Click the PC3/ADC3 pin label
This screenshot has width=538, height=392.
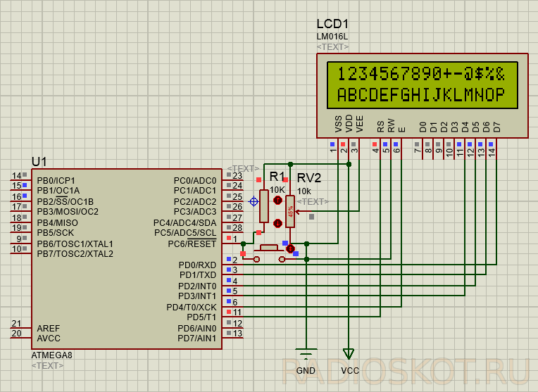[x=195, y=212]
